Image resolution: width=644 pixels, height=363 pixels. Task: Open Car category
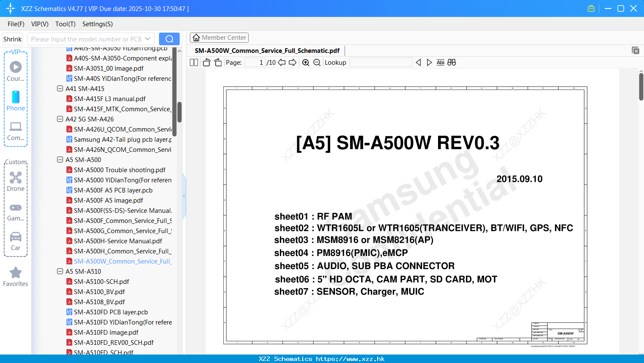click(x=16, y=241)
